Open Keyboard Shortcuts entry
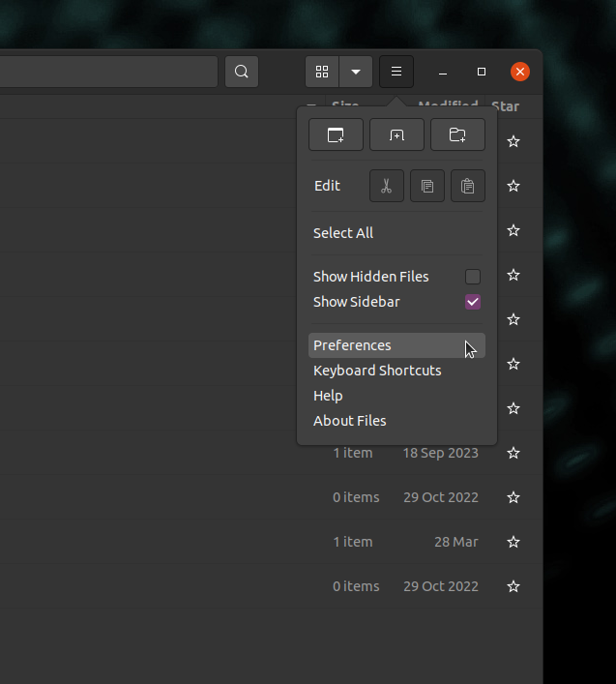 coord(377,371)
